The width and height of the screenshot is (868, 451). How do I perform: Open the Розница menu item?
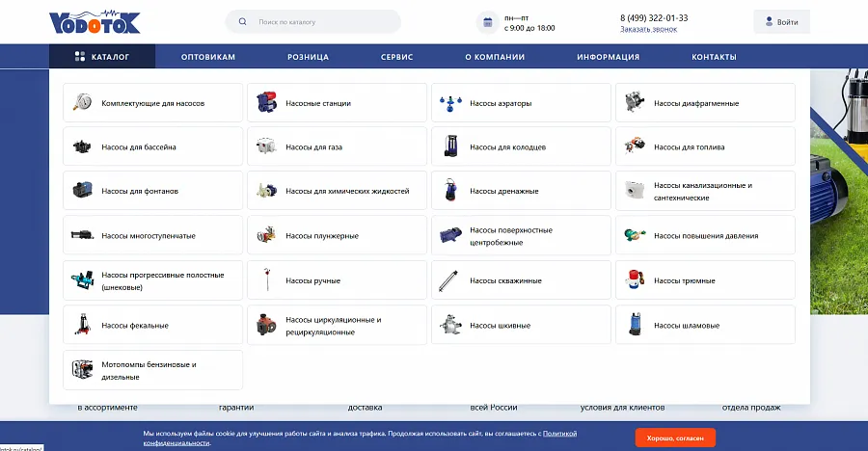pyautogui.click(x=308, y=57)
